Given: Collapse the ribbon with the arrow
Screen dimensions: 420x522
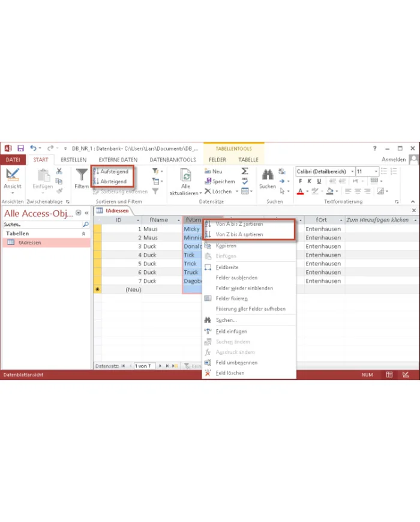Looking at the screenshot, I should coord(413,201).
